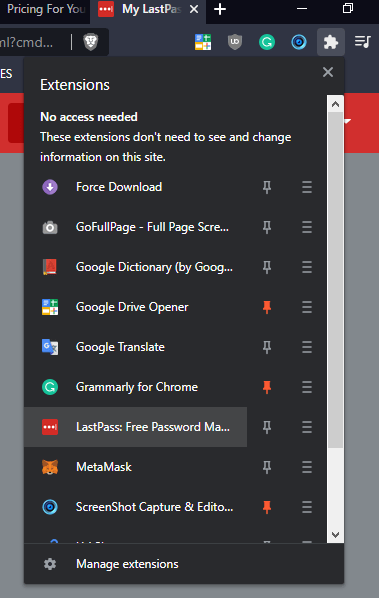
Task: Click the browser address bar URL
Action: pyautogui.click(x=27, y=42)
